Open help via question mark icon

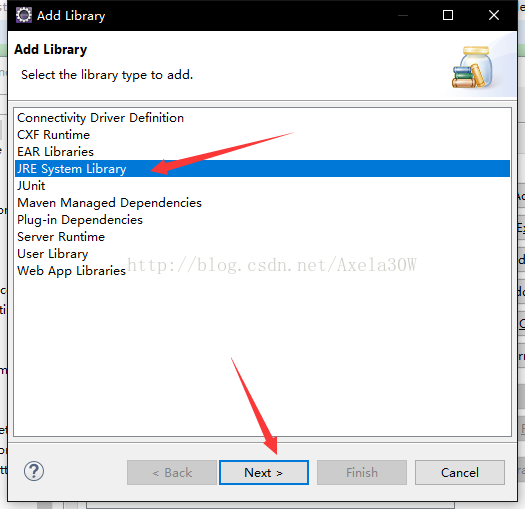[34, 471]
